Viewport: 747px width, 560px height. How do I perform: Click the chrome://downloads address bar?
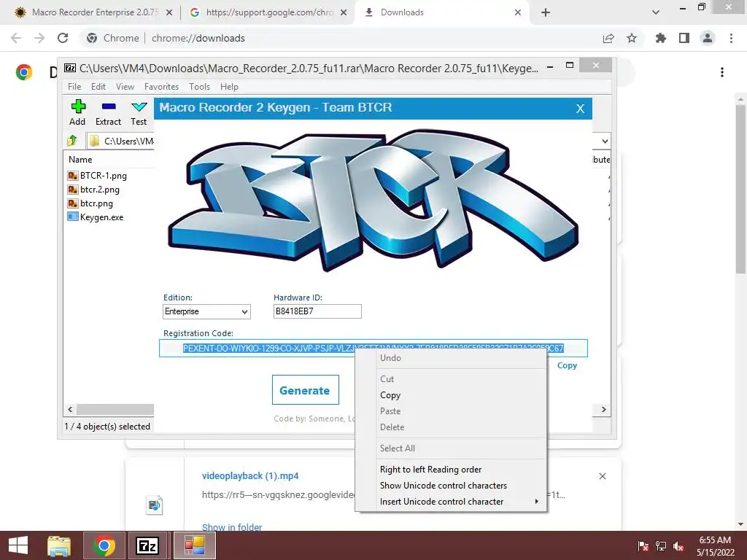[198, 38]
